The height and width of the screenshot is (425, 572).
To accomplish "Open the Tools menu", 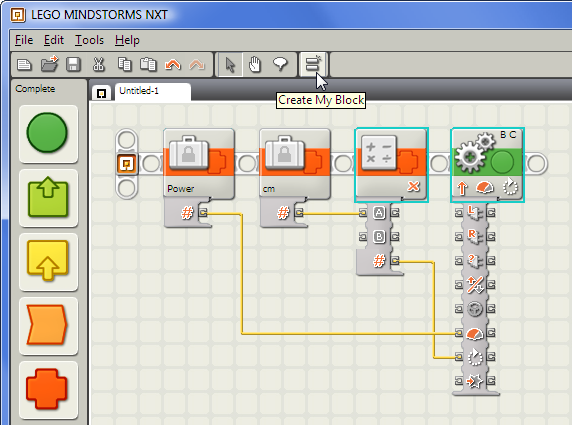I will pos(89,40).
